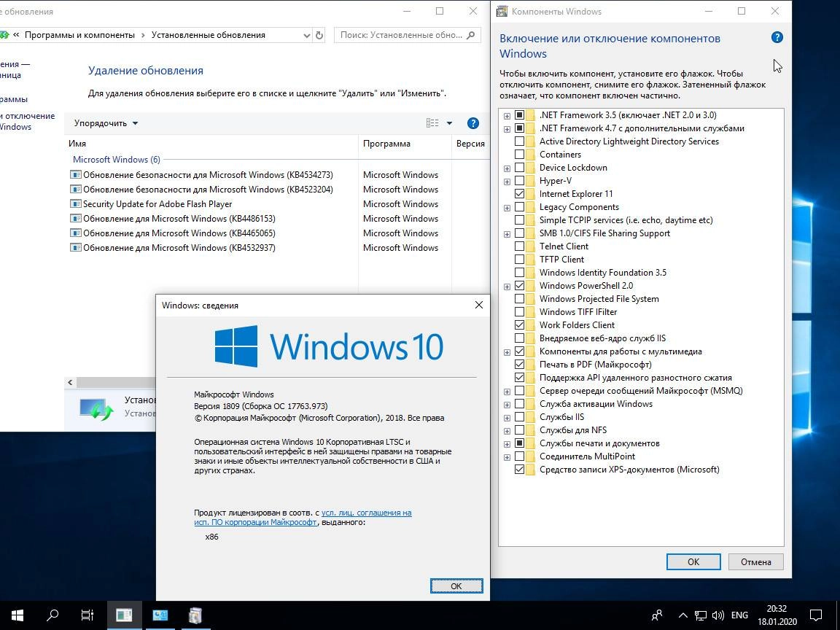This screenshot has width=840, height=630.
Task: Switch to Windows Features taskbar icon
Action: (195, 615)
